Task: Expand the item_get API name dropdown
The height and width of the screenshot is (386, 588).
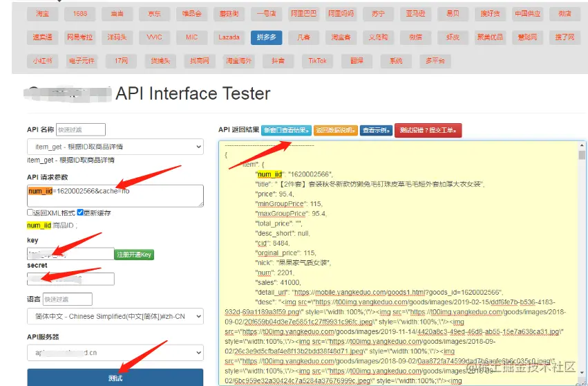Action: (x=115, y=147)
